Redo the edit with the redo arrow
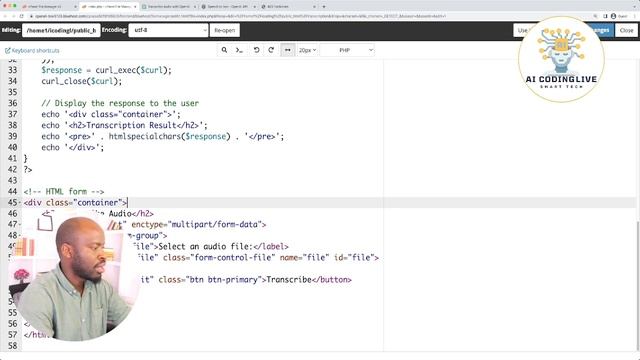This screenshot has height=360, width=640. [271, 50]
